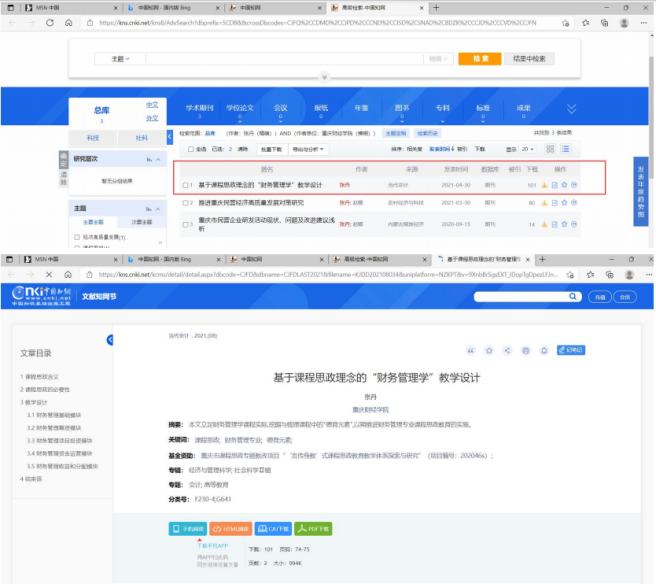Click the green PDF下载 button
This screenshot has width=656, height=584.
point(320,529)
